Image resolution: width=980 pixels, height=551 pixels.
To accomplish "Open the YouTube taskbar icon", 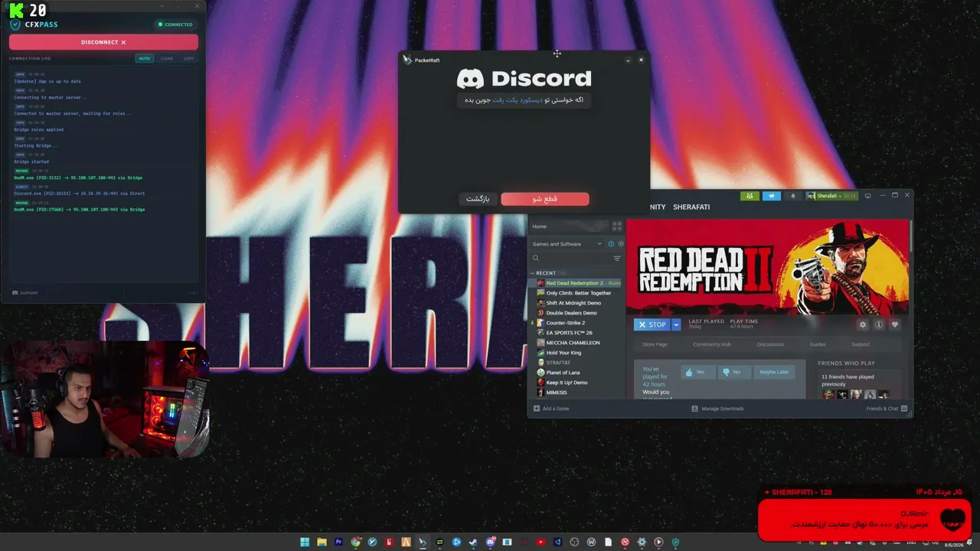I will coord(541,543).
